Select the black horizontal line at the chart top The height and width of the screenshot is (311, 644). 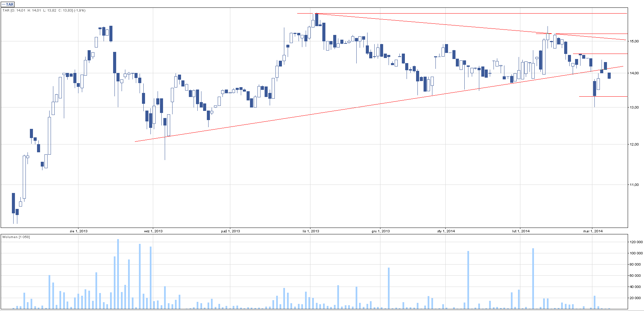tap(462, 13)
